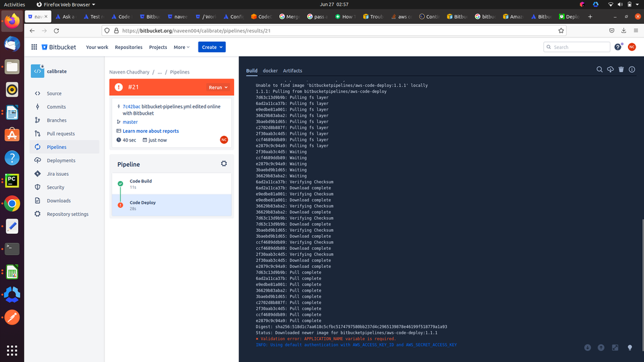Open Jira issues in sidebar
The width and height of the screenshot is (644, 362).
click(x=57, y=174)
